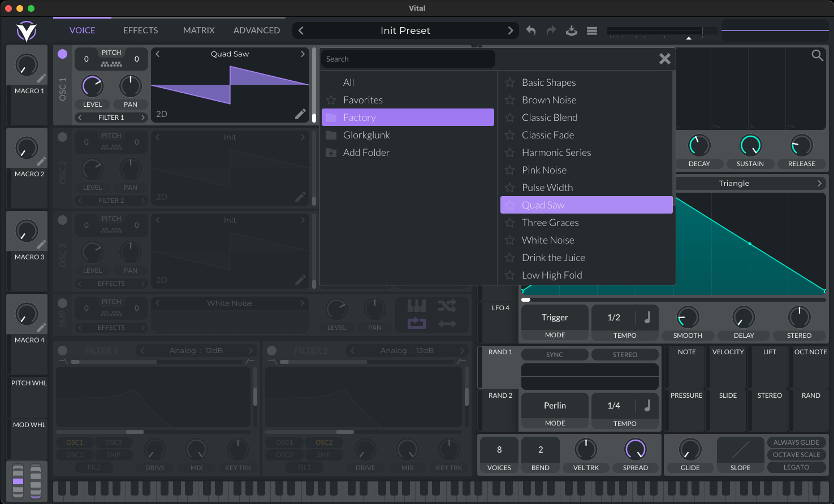Edit Macro 1 with pencil icon
The width and height of the screenshot is (834, 504).
tap(41, 79)
